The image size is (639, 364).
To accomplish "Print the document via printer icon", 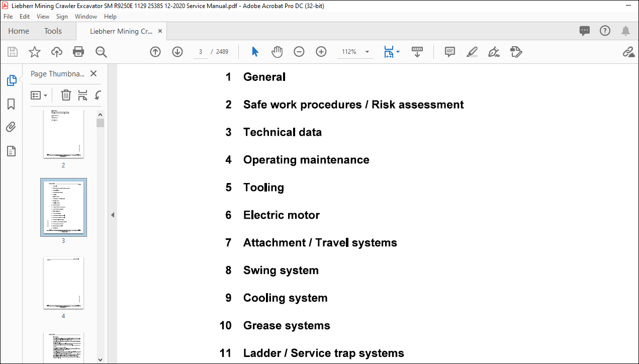I will (78, 52).
